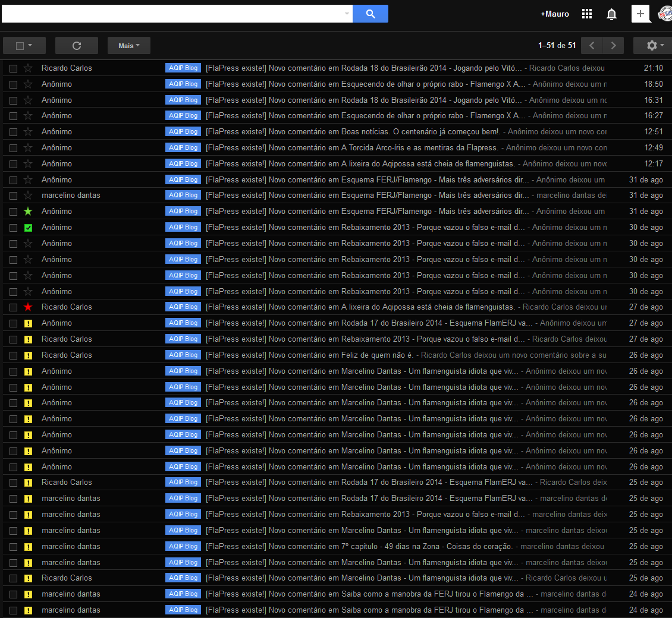Open the notifications bell
The height and width of the screenshot is (618, 672).
pyautogui.click(x=611, y=14)
